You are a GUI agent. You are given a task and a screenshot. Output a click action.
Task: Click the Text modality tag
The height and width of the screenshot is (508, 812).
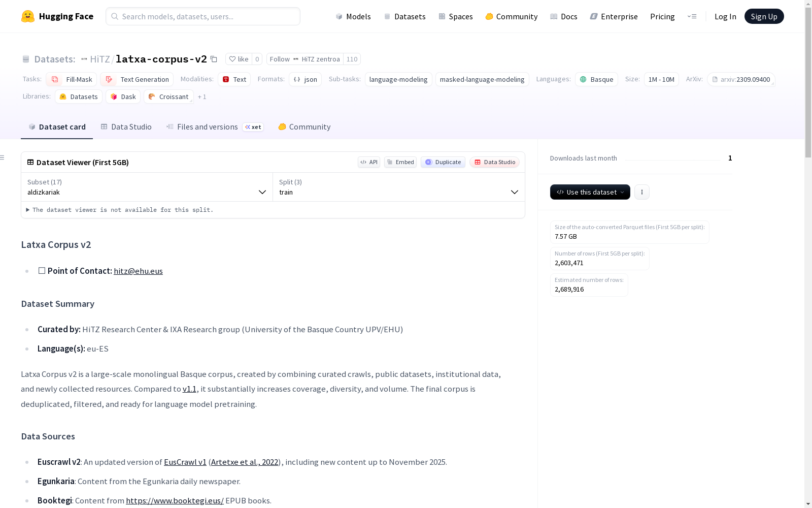pos(234,79)
